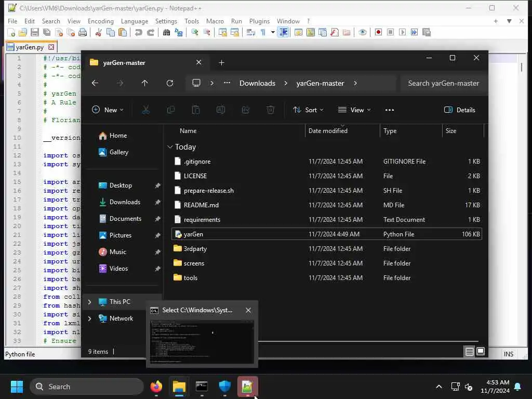The image size is (532, 399).
Task: Click the Paste icon in Notepad++ toolbar
Action: pyautogui.click(x=123, y=33)
